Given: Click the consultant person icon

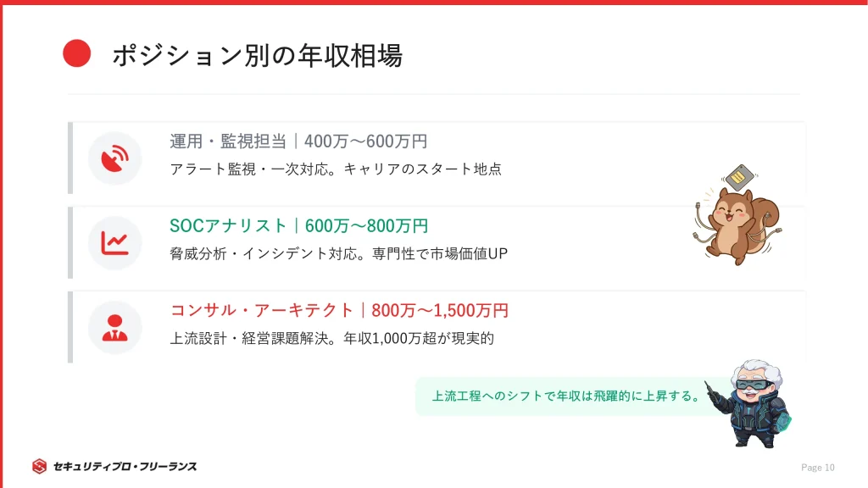Looking at the screenshot, I should pyautogui.click(x=114, y=328).
